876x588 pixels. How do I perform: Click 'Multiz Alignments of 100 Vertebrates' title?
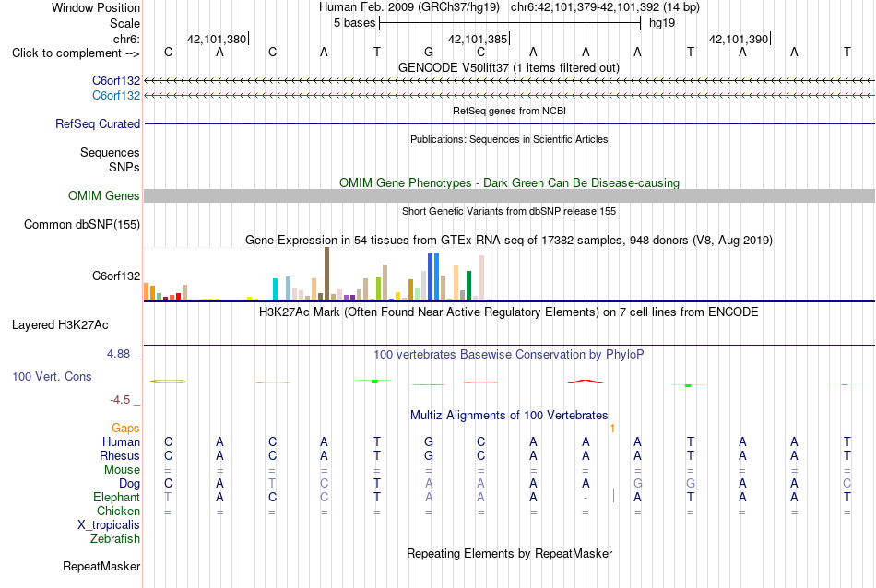pyautogui.click(x=509, y=416)
